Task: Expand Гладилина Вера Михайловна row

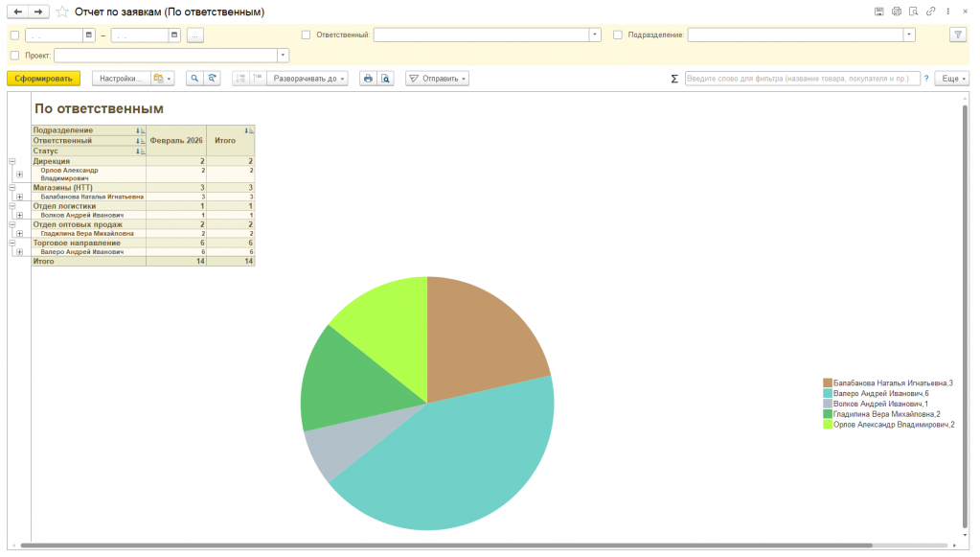Action: pyautogui.click(x=19, y=234)
